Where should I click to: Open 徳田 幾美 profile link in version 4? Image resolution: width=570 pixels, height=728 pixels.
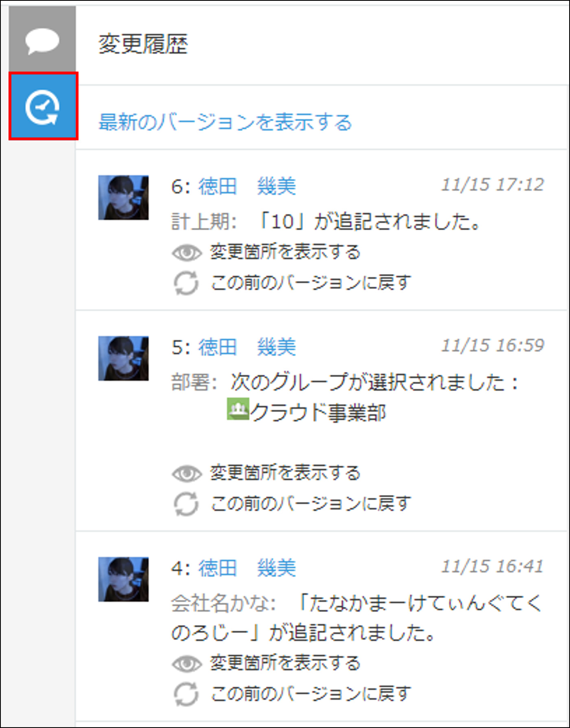(x=247, y=568)
